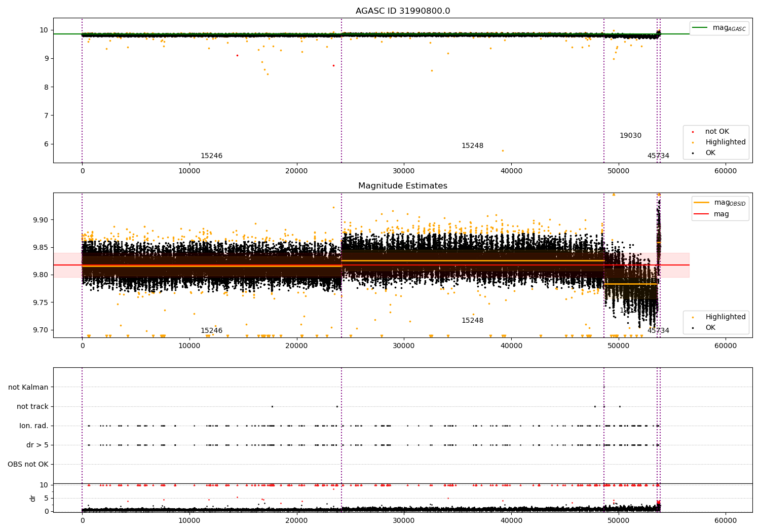760x532 pixels.
Task: Click OBSID label 15246 in the top plot
Action: point(211,156)
